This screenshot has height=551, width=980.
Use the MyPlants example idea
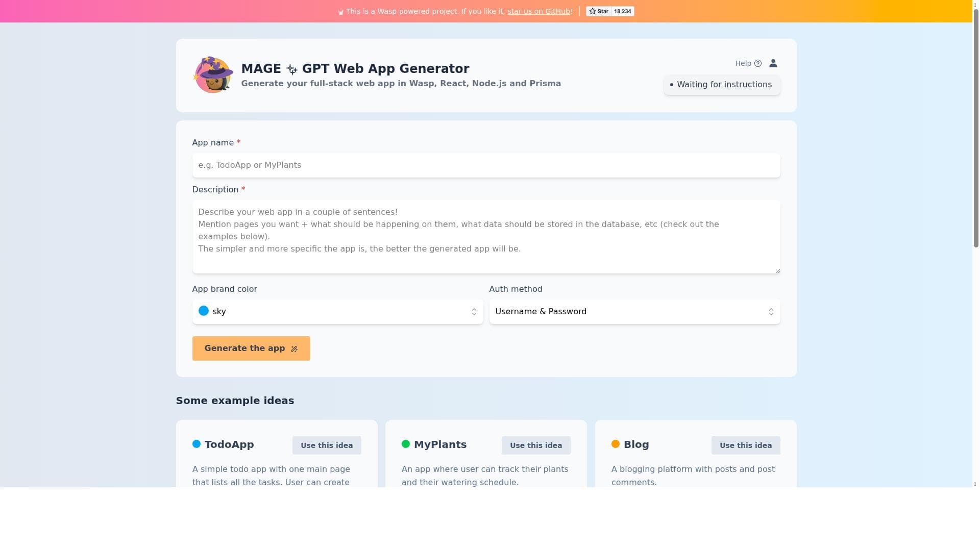[x=536, y=445]
